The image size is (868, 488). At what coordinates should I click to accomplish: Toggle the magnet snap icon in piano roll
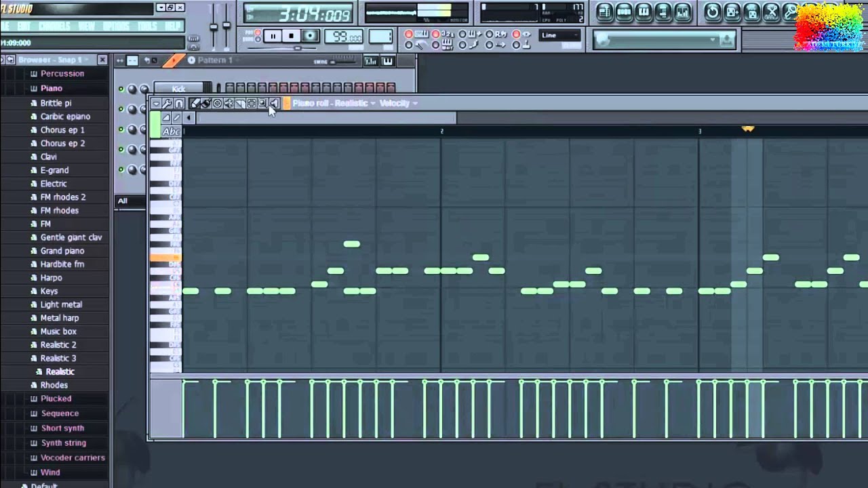point(179,104)
